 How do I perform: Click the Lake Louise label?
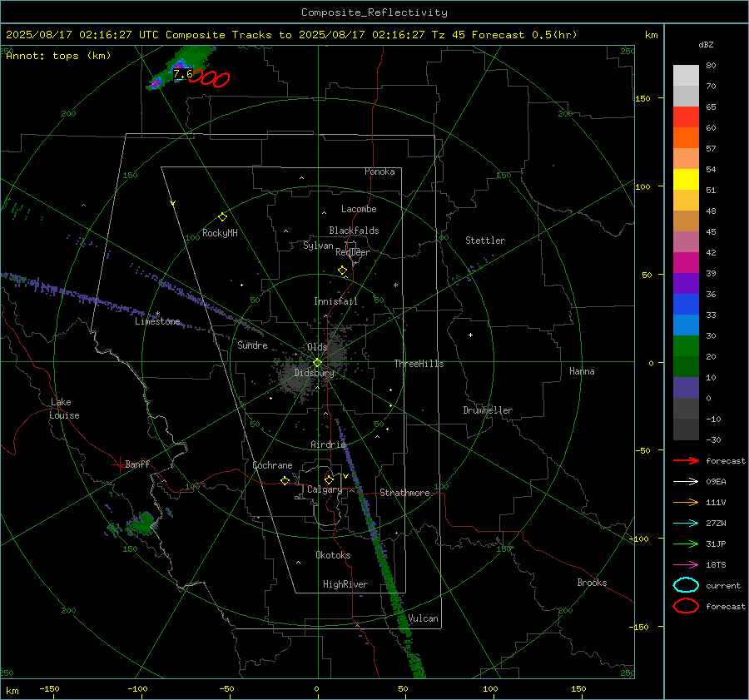tap(64, 409)
